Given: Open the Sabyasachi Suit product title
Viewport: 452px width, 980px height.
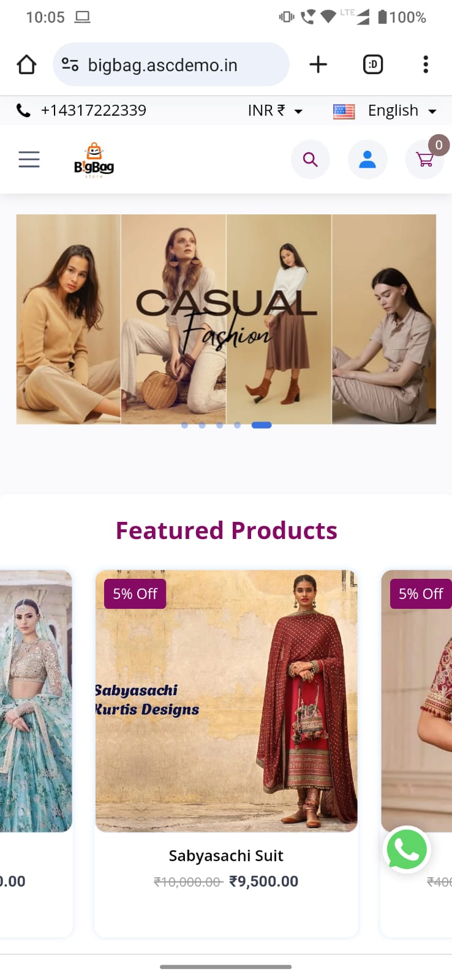Looking at the screenshot, I should coord(226,856).
